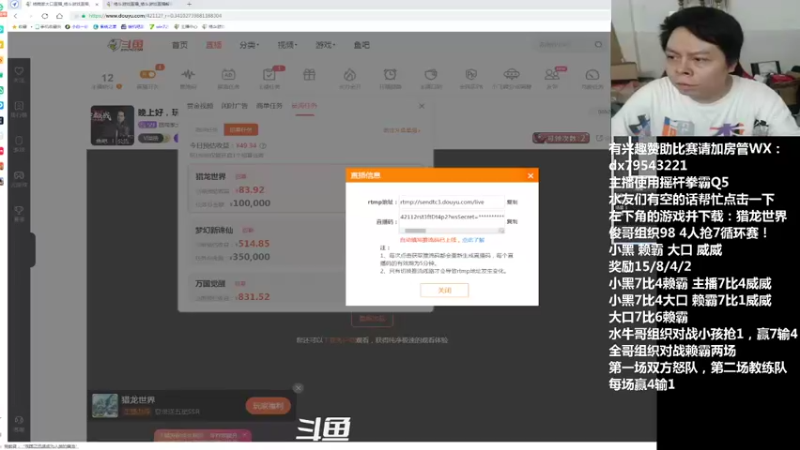Open the orange link at panel right
This screenshot has width=800, height=450.
tap(402, 130)
